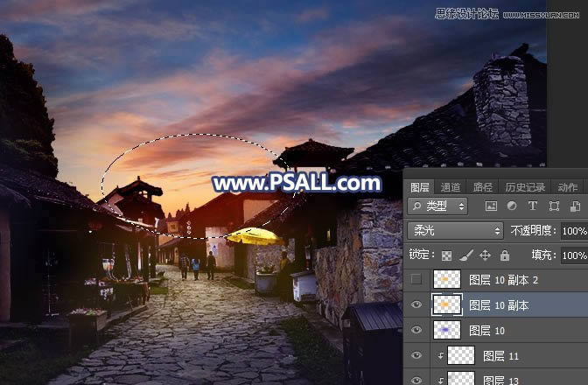The width and height of the screenshot is (588, 385).
Task: Switch to the 历史记录 tab
Action: click(524, 187)
